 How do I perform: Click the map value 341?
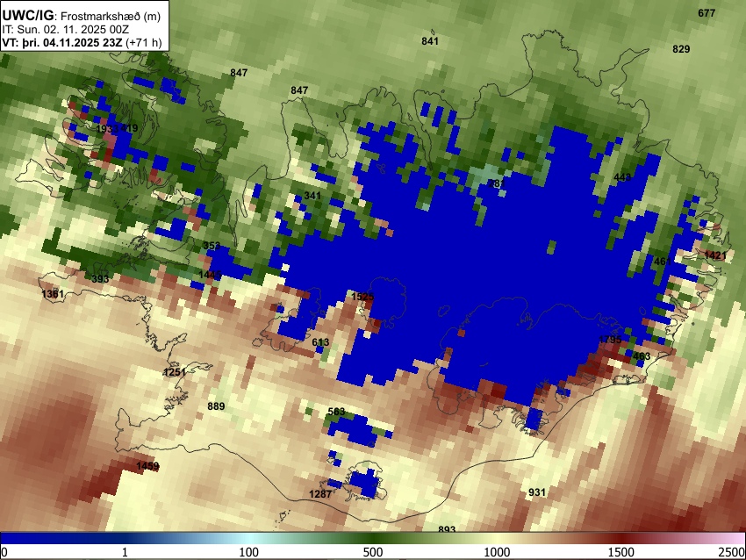pos(312,196)
